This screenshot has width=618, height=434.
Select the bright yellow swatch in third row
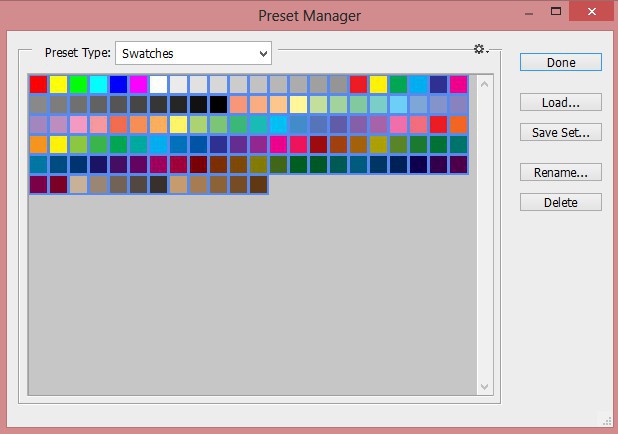[179, 125]
